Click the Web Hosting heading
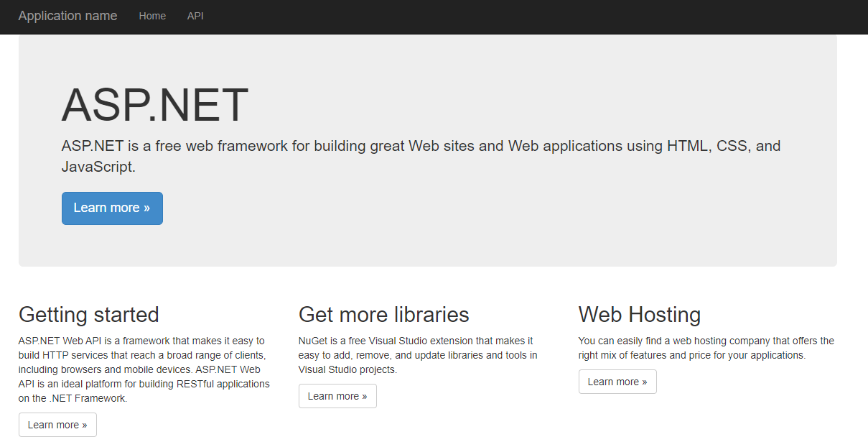Viewport: 868px width, 442px height. coord(640,315)
